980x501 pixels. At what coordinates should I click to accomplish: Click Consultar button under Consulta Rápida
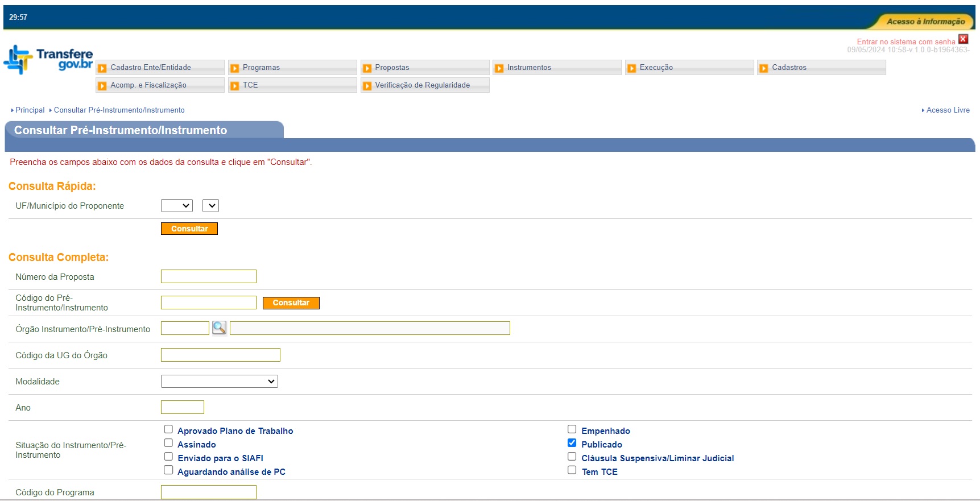[x=189, y=229]
